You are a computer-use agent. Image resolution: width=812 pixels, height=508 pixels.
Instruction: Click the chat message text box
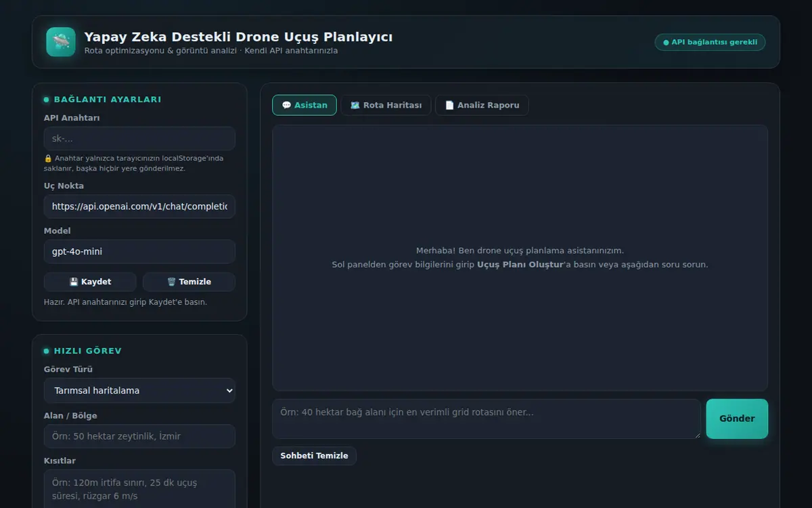tap(487, 419)
